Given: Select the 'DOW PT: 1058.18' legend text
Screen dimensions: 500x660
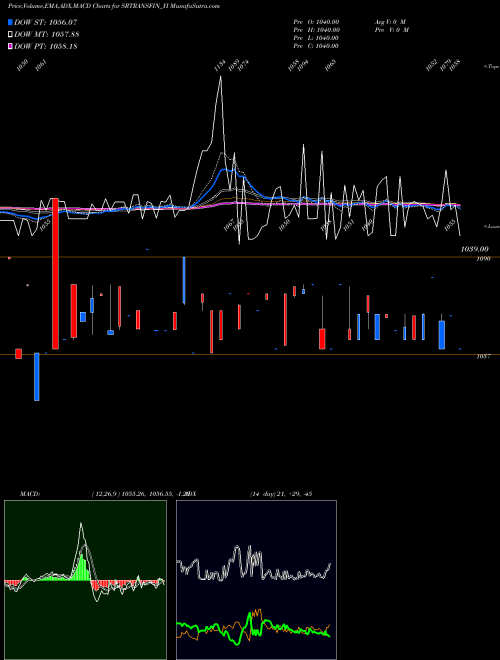Looking at the screenshot, I should tap(45, 46).
